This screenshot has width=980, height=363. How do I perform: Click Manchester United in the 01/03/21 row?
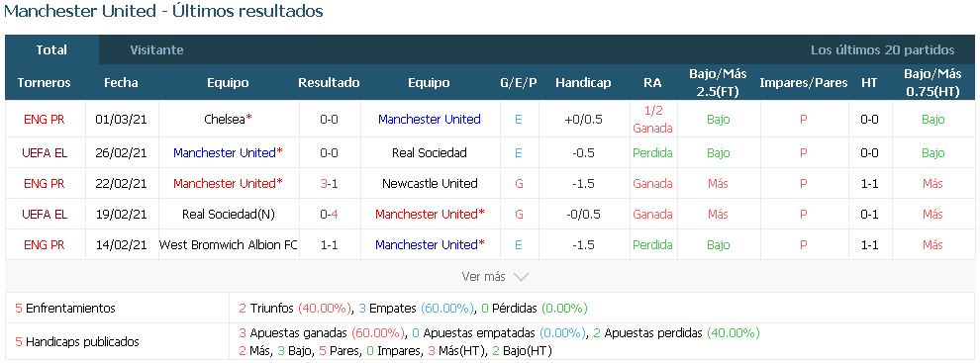click(x=430, y=119)
